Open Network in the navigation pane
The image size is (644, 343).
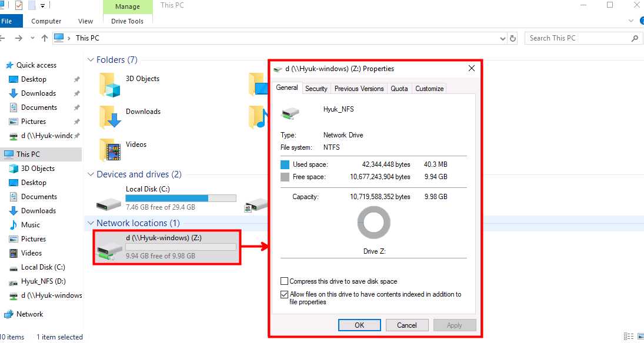click(x=29, y=314)
